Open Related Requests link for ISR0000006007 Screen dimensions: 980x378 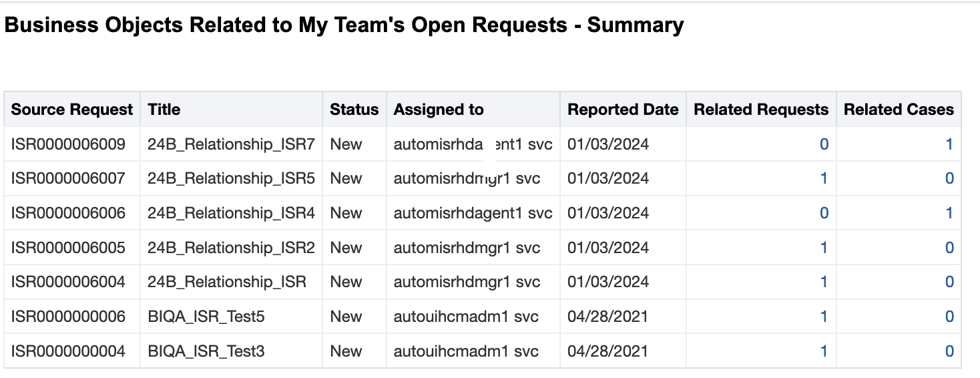(x=824, y=178)
